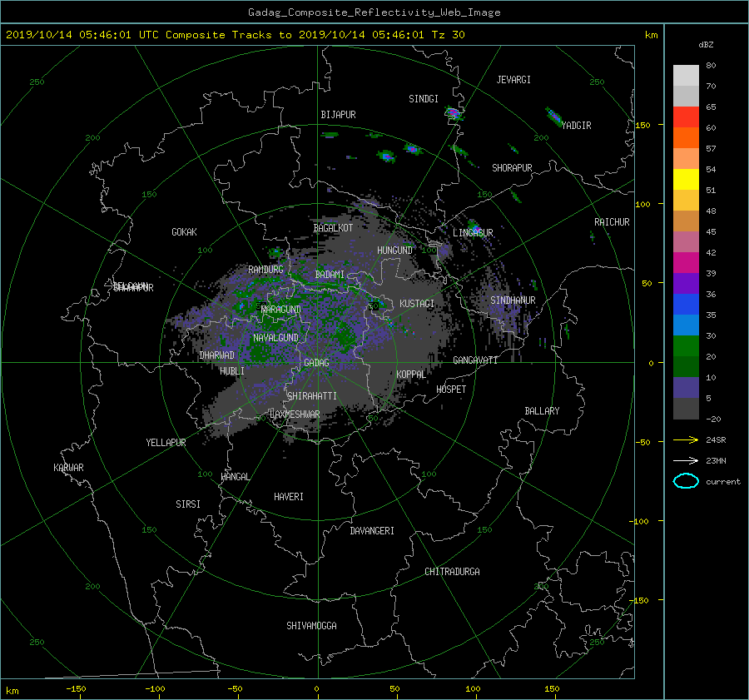The height and width of the screenshot is (700, 749).
Task: Click the gray -20 dBZ legend swatch
Action: 686,409
